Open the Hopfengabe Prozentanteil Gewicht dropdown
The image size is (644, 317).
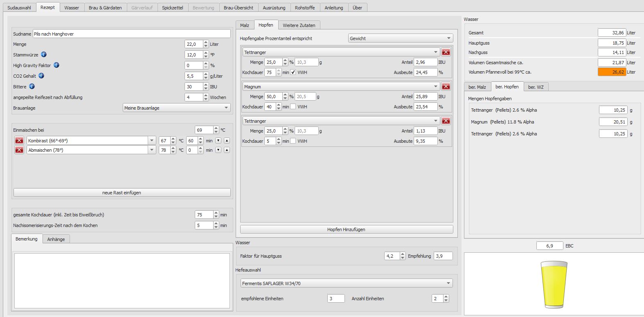tap(400, 38)
